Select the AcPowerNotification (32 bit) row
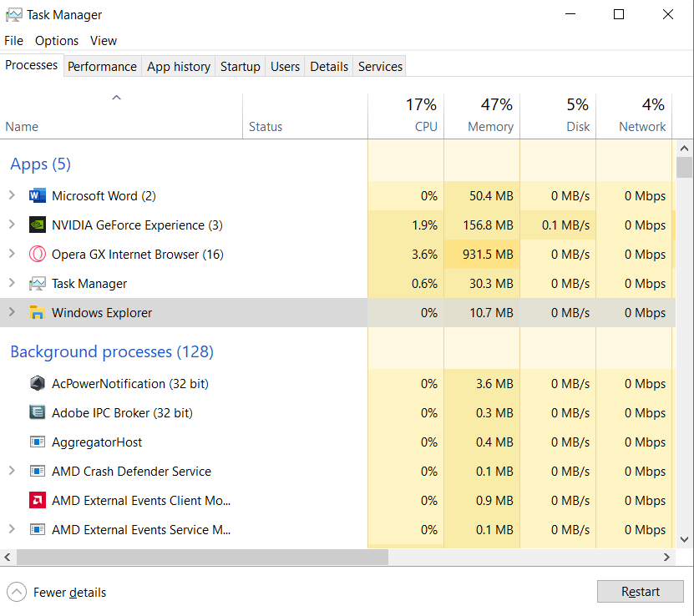Screen dimensions: 694x616 [x=337, y=383]
